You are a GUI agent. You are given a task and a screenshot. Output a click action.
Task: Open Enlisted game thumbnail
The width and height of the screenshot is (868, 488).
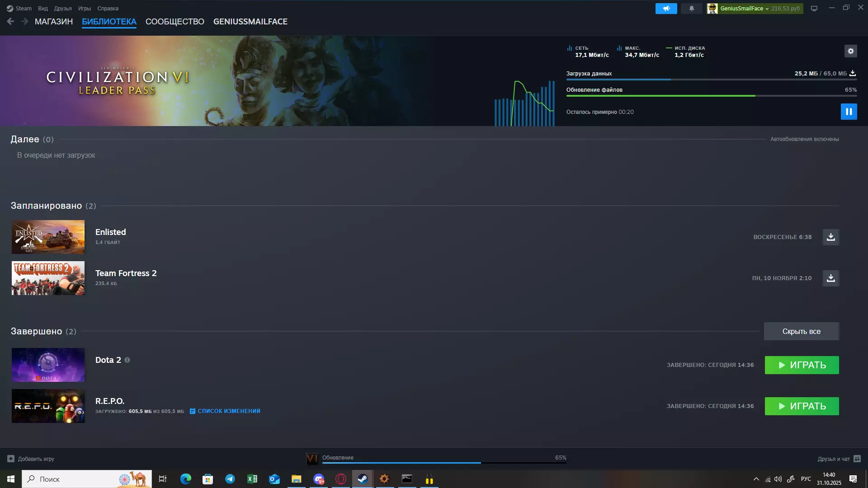click(x=48, y=237)
